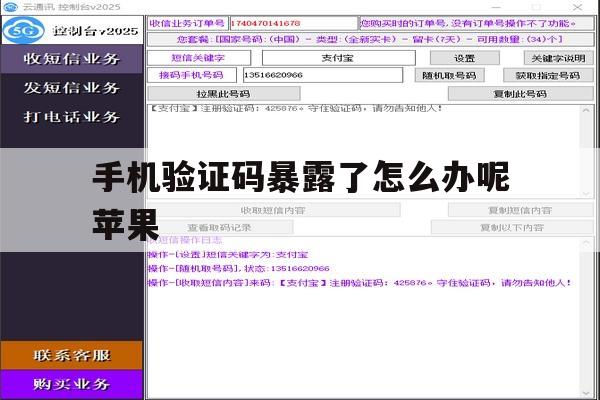Click log panel scrollbar down arrow
The image size is (600, 400).
pos(586,393)
